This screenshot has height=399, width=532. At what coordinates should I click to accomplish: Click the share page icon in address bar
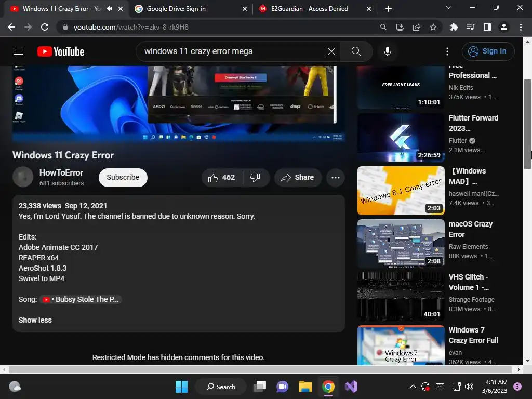(x=417, y=27)
